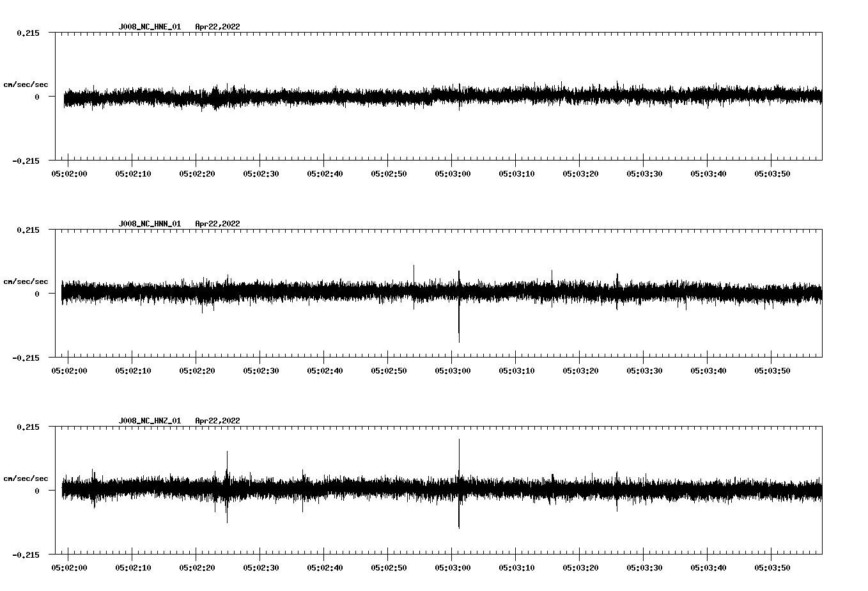
Task: Click the 05:03:10 time label under HNE plot
Action: tap(516, 173)
